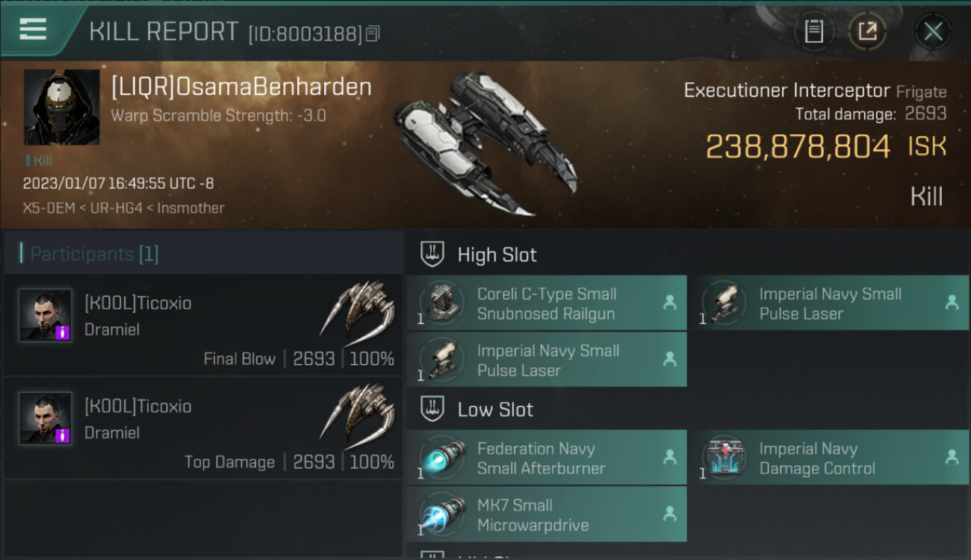Open Ticoxio's Top Damage entry

(x=203, y=429)
